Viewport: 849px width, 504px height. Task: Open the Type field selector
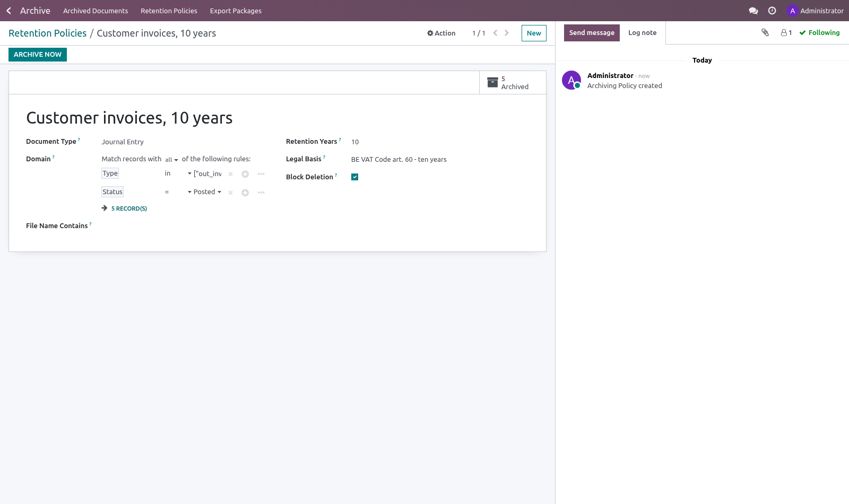coord(110,173)
